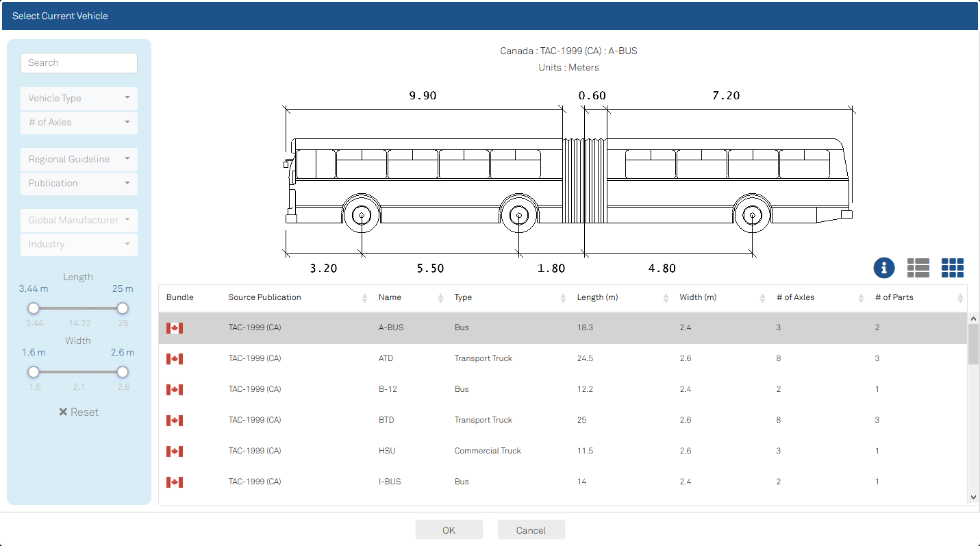Switch to the grid view icon

[953, 268]
